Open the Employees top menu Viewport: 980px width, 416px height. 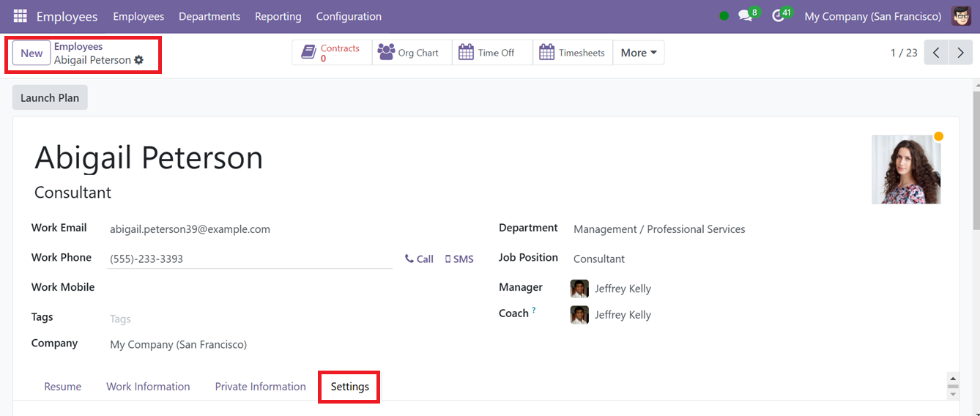click(x=138, y=16)
